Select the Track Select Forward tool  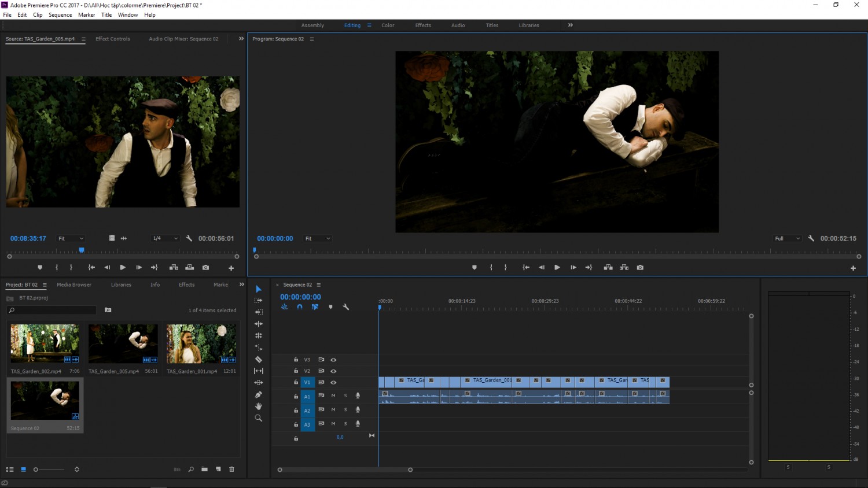pyautogui.click(x=259, y=301)
